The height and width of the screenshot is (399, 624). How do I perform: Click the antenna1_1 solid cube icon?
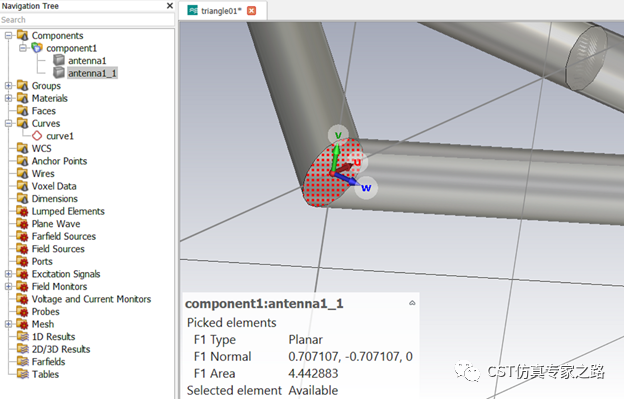[59, 73]
